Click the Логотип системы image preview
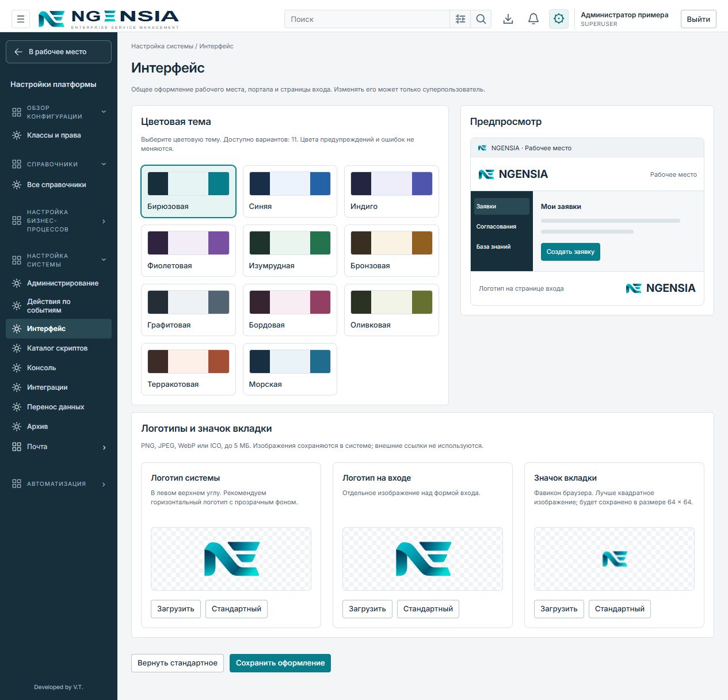The width and height of the screenshot is (728, 700). click(x=231, y=559)
